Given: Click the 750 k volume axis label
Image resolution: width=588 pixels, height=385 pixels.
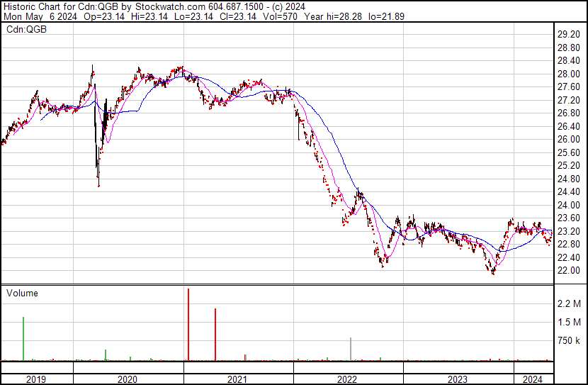Looking at the screenshot, I should tap(569, 341).
